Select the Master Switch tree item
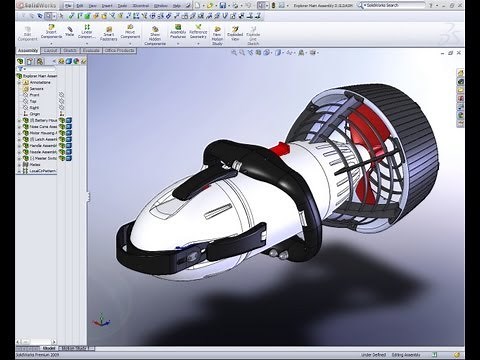The height and width of the screenshot is (360, 480). tap(40, 158)
